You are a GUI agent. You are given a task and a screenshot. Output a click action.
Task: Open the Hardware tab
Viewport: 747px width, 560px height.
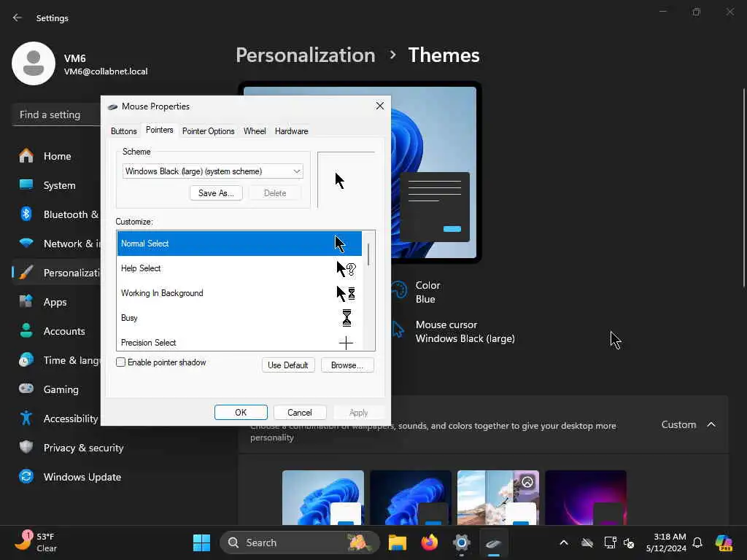click(292, 131)
